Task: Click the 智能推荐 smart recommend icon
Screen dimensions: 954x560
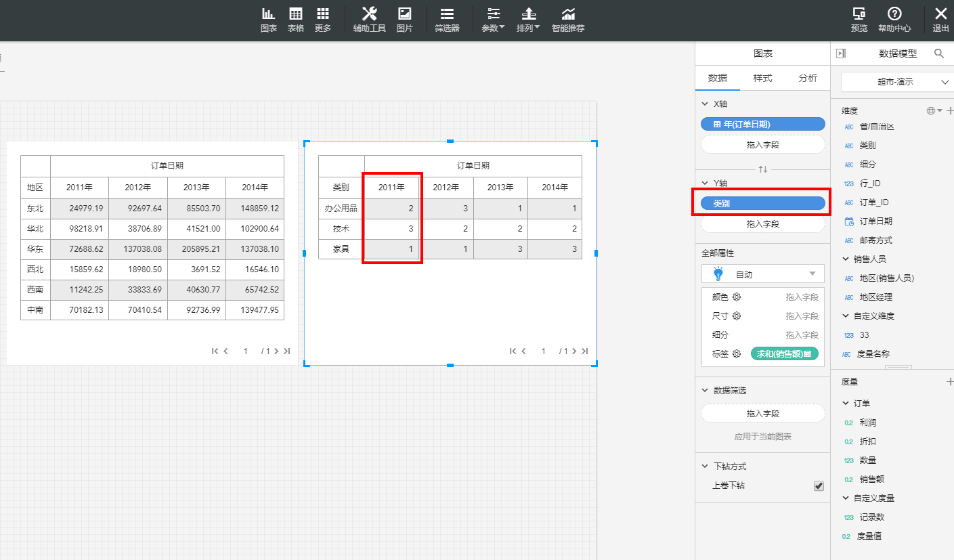Action: coord(567,20)
